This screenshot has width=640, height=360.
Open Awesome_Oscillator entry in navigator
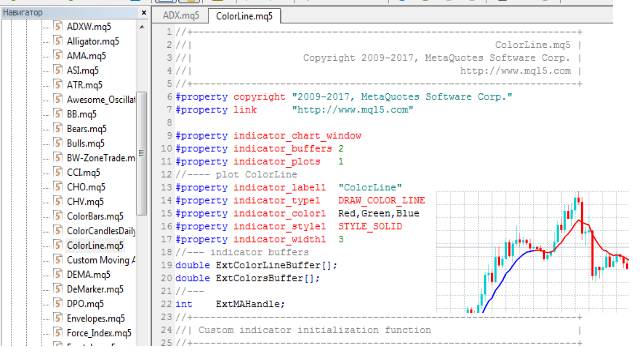click(x=100, y=100)
